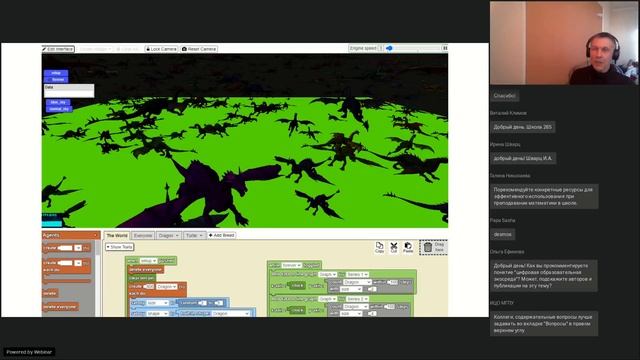Screen dimensions: 640x360
Task: Move the Engine speed slider handle
Action: [x=389, y=48]
